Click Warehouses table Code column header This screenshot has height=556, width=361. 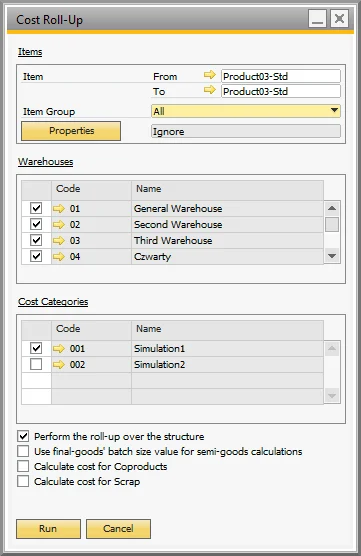click(91, 189)
